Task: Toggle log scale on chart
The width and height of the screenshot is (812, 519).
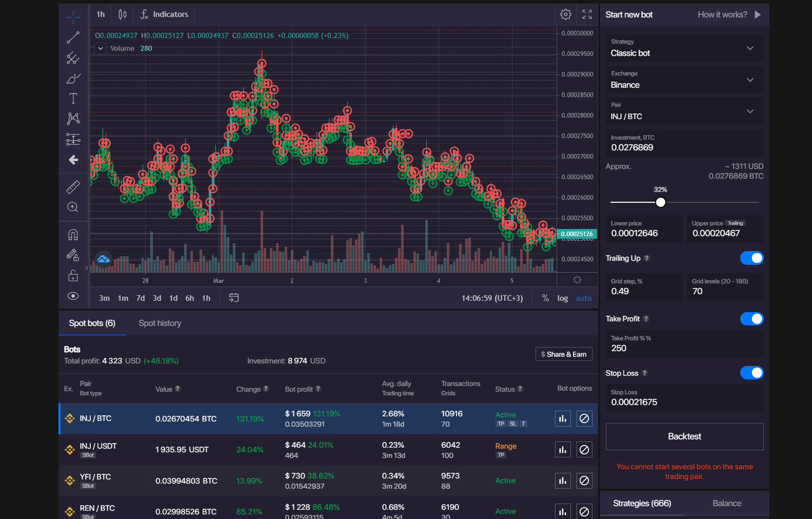Action: coord(563,298)
